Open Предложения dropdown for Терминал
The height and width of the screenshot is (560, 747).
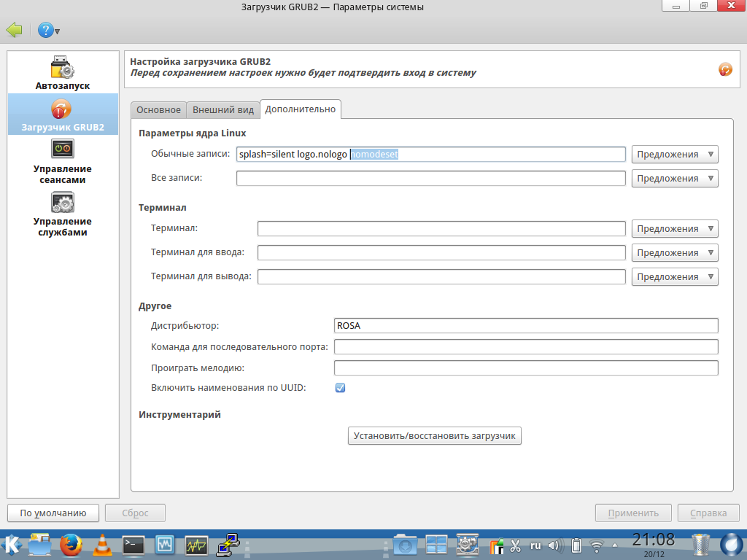(675, 228)
